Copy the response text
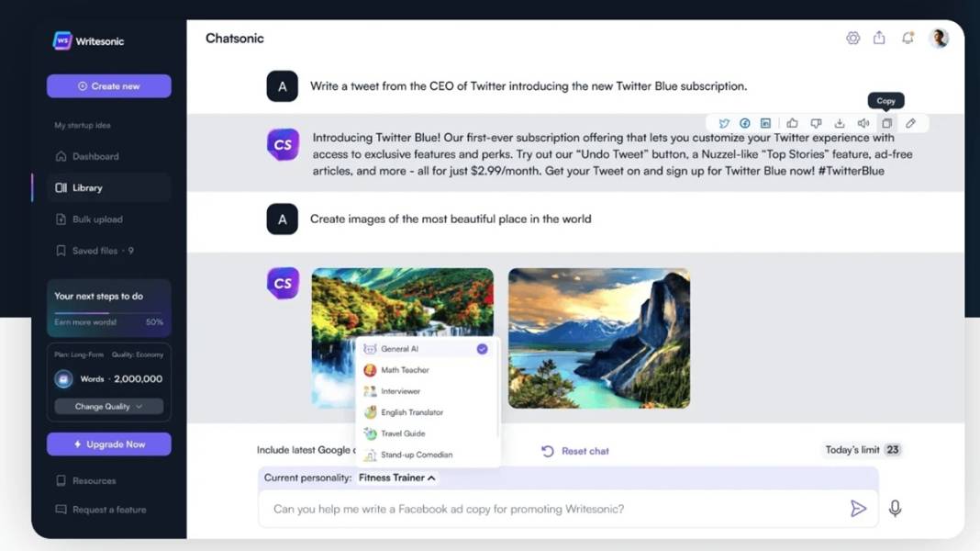 [x=886, y=123]
